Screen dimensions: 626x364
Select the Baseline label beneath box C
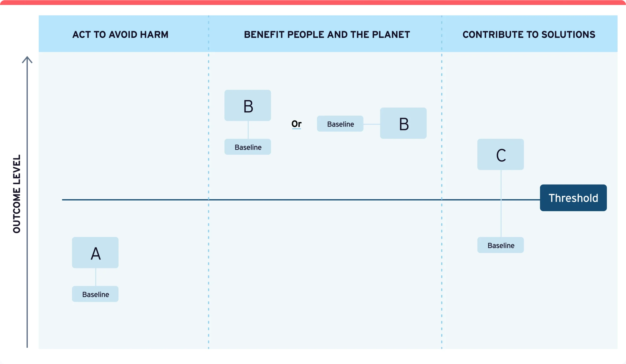pyautogui.click(x=500, y=245)
